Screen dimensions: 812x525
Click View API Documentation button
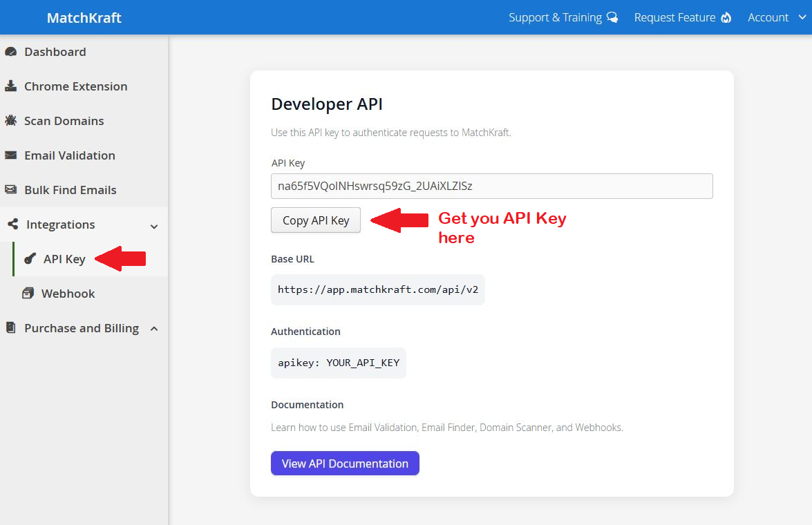tap(345, 464)
